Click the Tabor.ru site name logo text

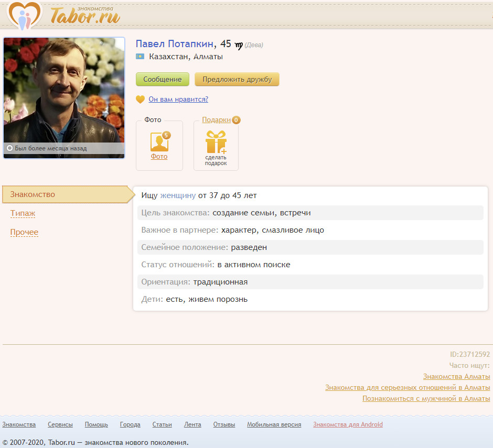point(85,15)
